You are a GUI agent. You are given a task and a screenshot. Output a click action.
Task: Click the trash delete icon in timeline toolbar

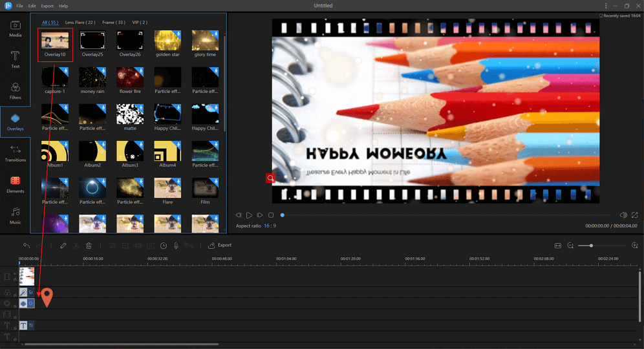89,246
